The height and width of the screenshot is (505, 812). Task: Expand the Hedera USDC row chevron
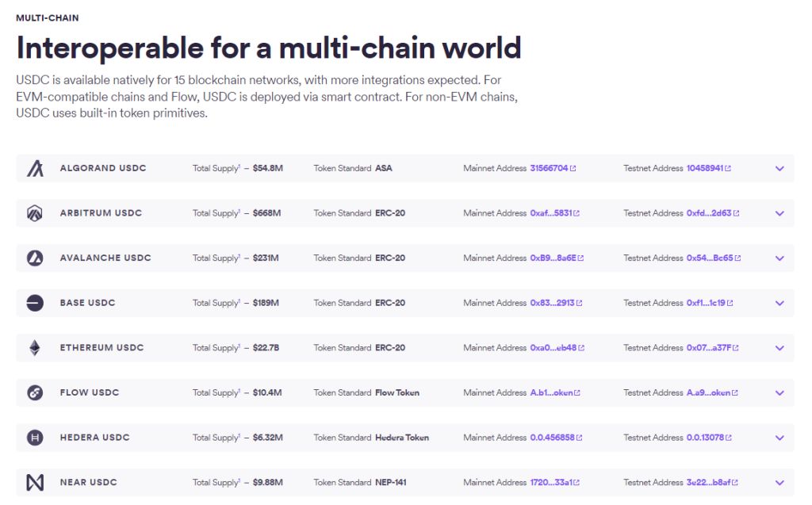779,438
